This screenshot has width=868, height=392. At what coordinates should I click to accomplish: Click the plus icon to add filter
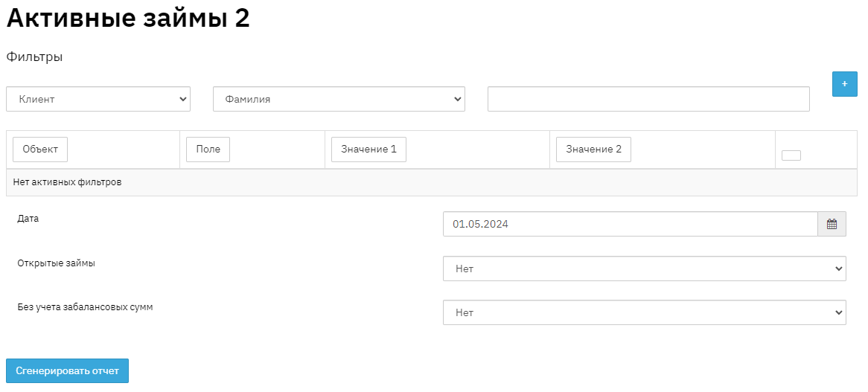pyautogui.click(x=844, y=84)
